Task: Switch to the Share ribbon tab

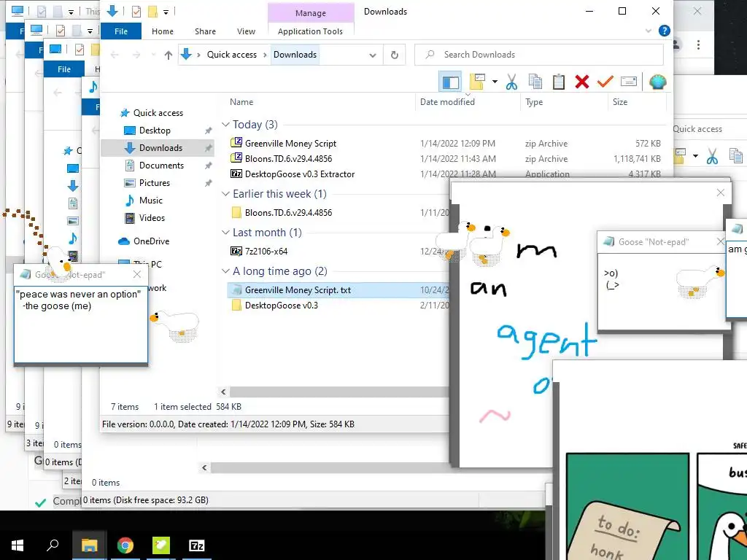Action: [205, 31]
